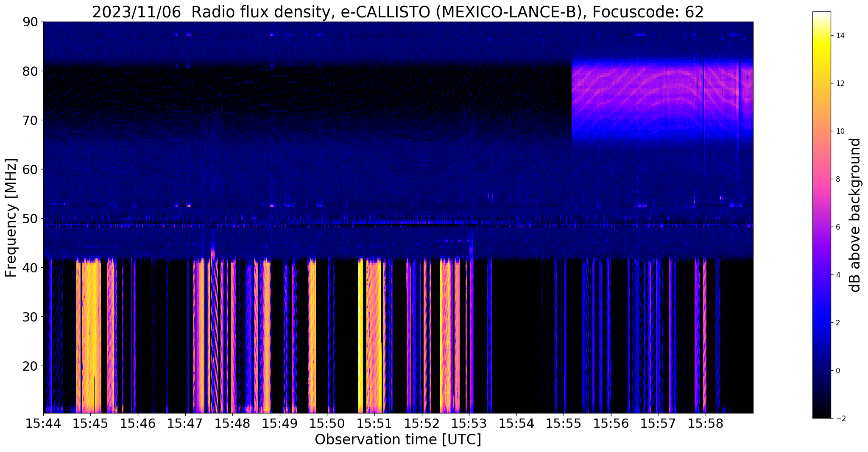Click the 40 MHz y-axis tick label
This screenshot has width=868, height=452.
click(31, 268)
